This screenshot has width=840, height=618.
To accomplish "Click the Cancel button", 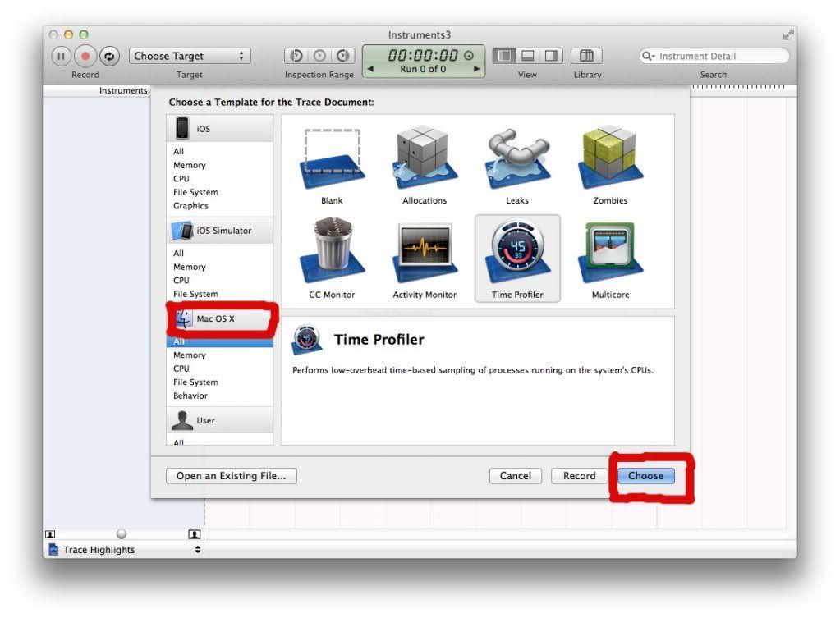I will click(516, 475).
